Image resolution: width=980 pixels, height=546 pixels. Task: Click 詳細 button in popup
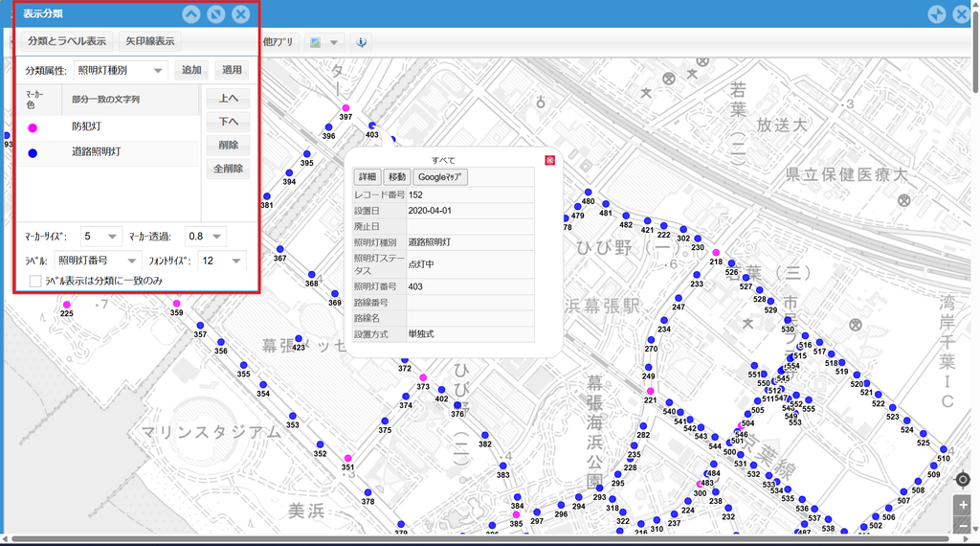pyautogui.click(x=367, y=177)
